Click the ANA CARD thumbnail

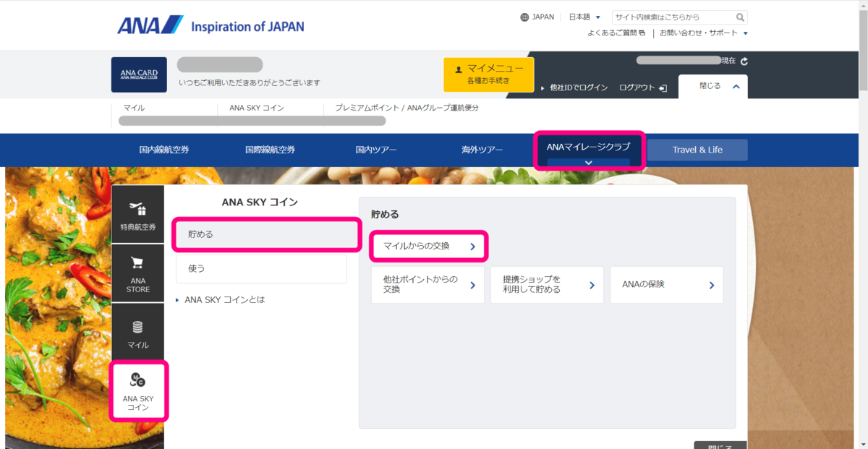pos(139,74)
